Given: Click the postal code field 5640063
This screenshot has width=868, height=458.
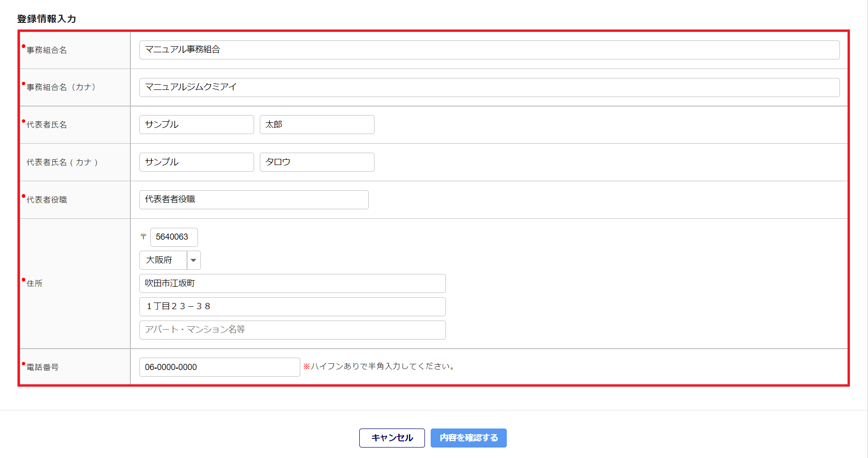Looking at the screenshot, I should [x=174, y=237].
